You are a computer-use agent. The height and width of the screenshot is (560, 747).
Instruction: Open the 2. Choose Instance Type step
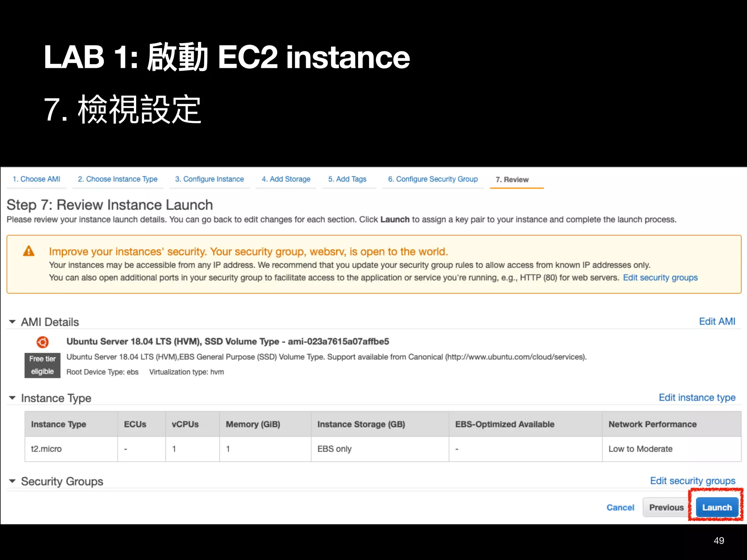(x=117, y=179)
